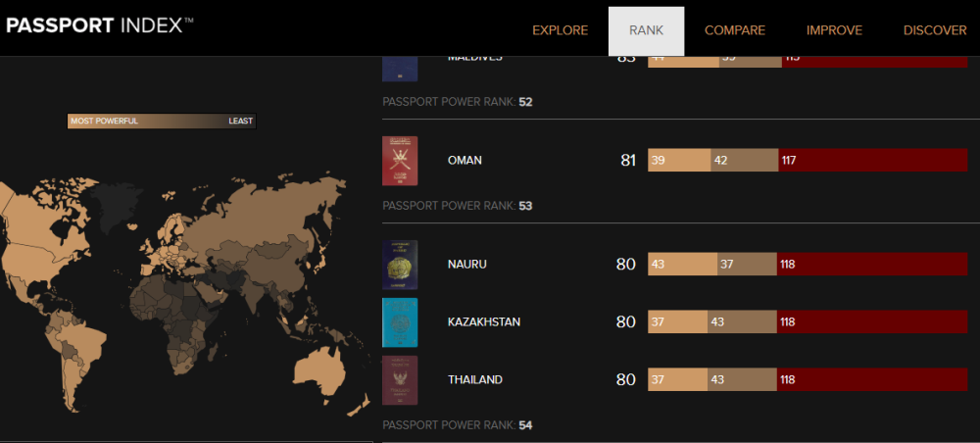Viewport: 980px width, 443px height.
Task: Click Nauru's light 43 visa-free bar
Action: pyautogui.click(x=682, y=265)
